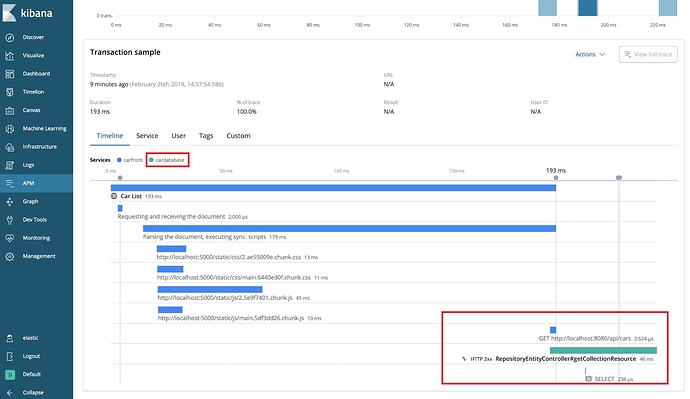Viewport: 690px width, 399px height.
Task: Click the Car List transaction globe icon
Action: (x=114, y=196)
